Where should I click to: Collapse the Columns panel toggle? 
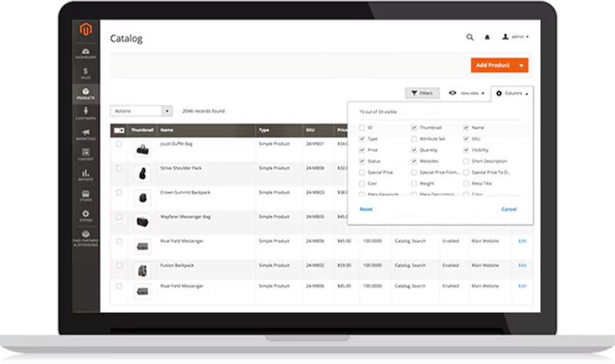(x=512, y=93)
